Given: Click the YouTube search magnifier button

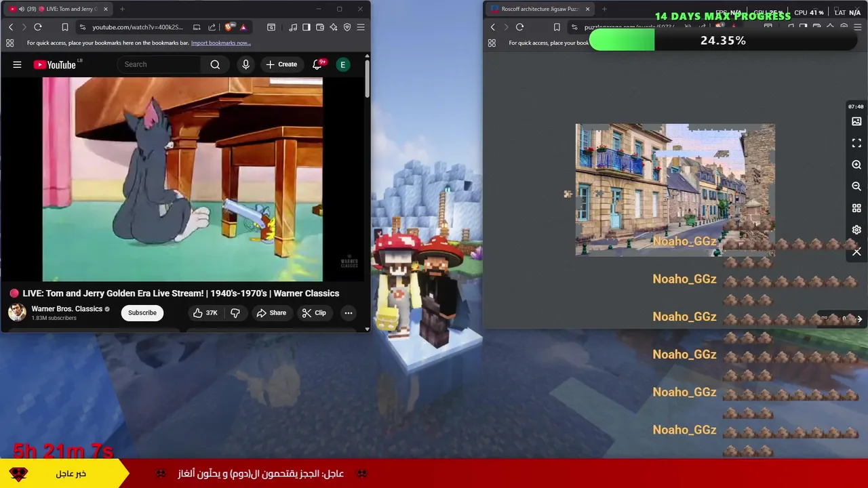Looking at the screenshot, I should pyautogui.click(x=215, y=64).
